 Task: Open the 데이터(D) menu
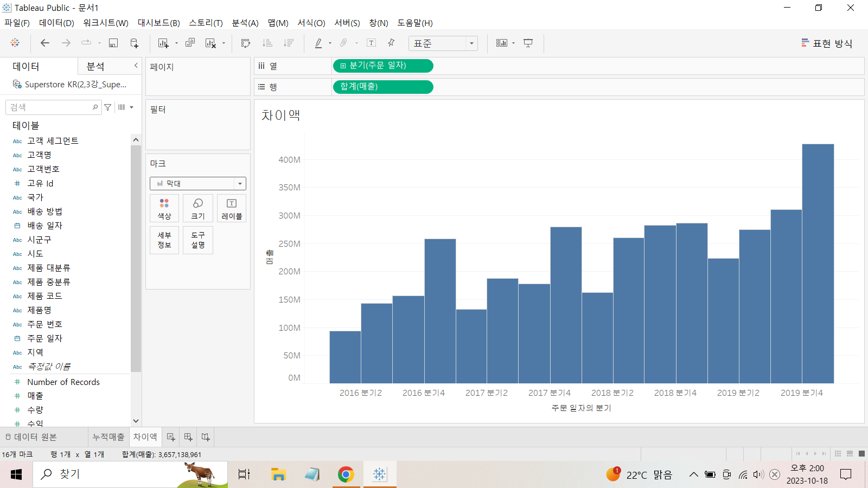coord(56,23)
